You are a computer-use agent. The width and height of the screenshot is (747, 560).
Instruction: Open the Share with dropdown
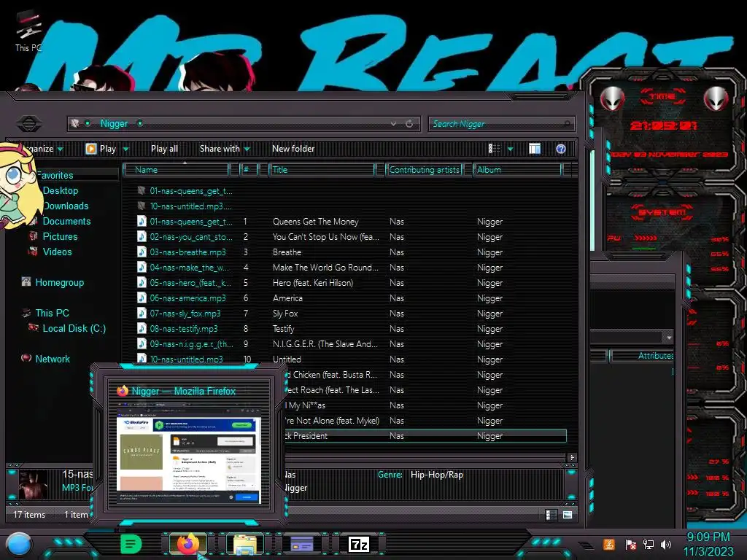coord(225,149)
